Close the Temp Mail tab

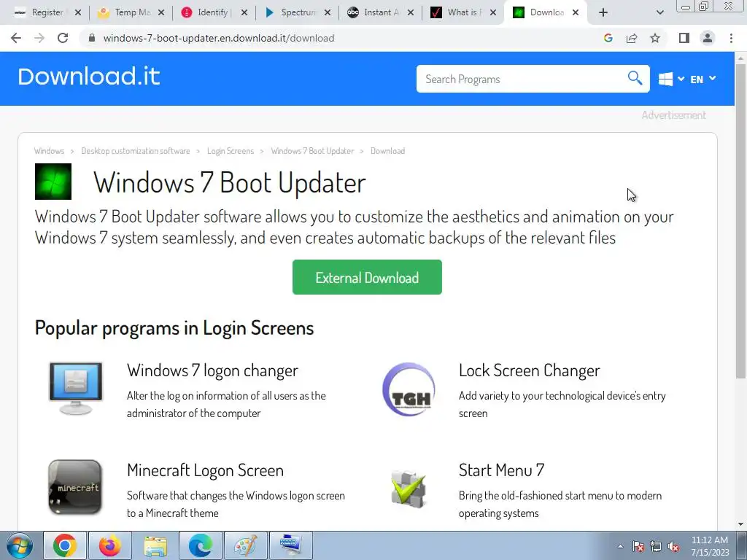click(161, 12)
